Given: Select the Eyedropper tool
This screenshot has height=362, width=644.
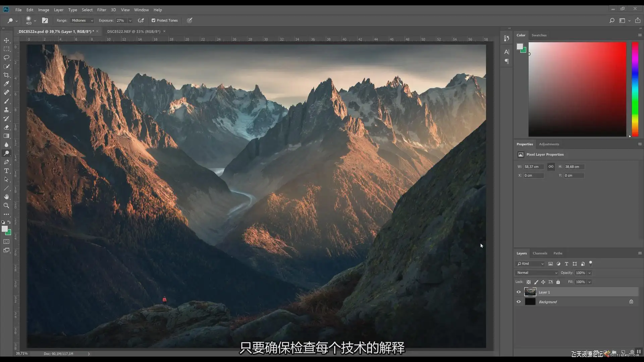Looking at the screenshot, I should pos(6,84).
